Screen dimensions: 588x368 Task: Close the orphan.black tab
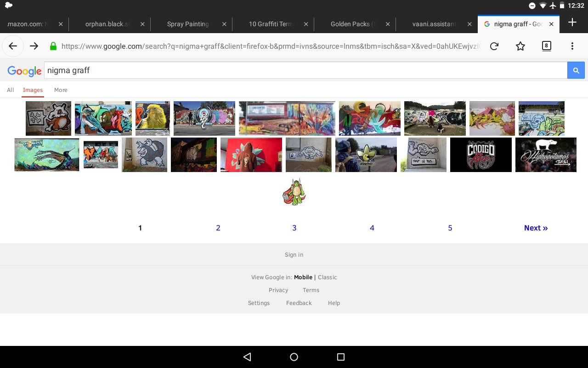(142, 24)
